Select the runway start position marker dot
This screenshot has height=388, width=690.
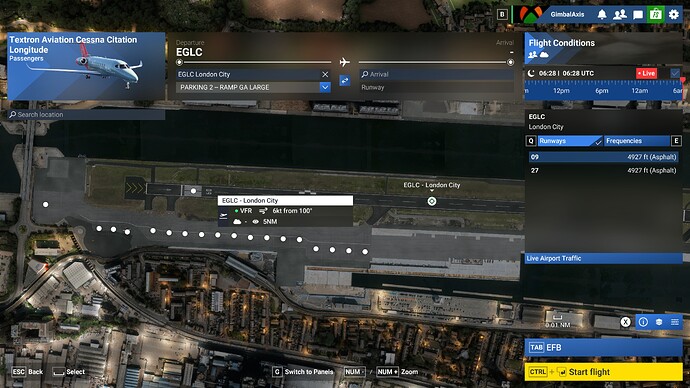pos(193,191)
